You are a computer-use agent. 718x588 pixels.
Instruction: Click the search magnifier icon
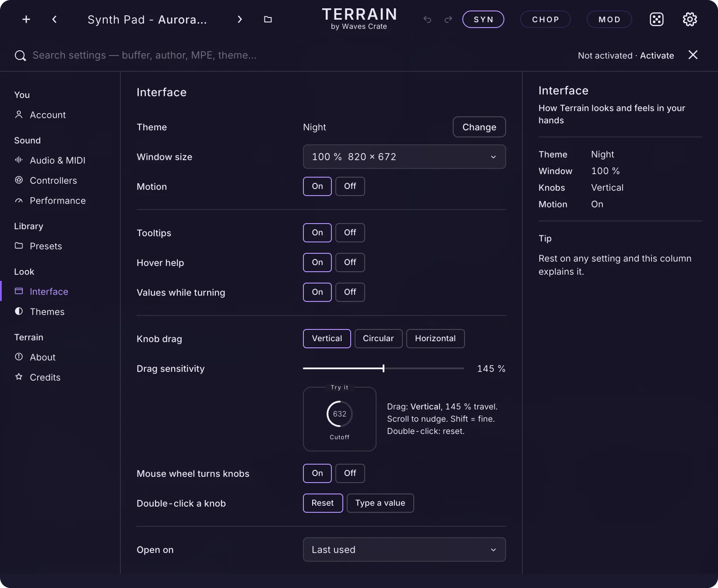(x=20, y=56)
